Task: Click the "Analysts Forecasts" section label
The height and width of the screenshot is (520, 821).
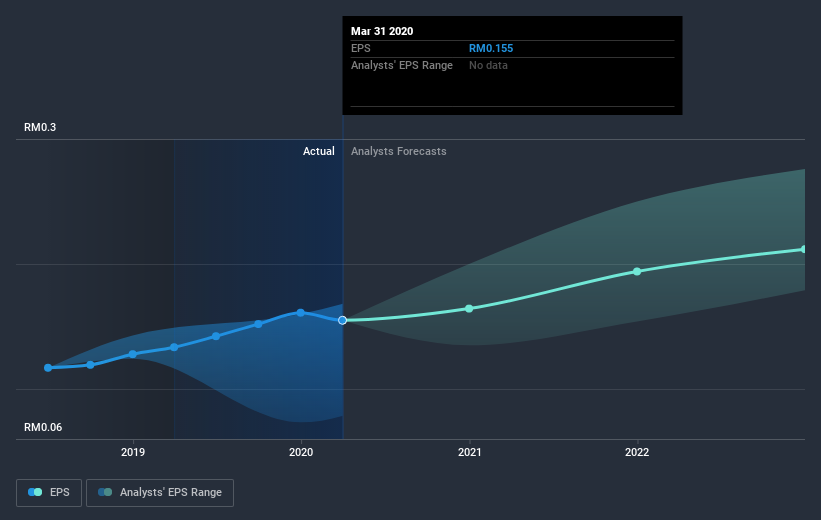Action: (x=399, y=151)
